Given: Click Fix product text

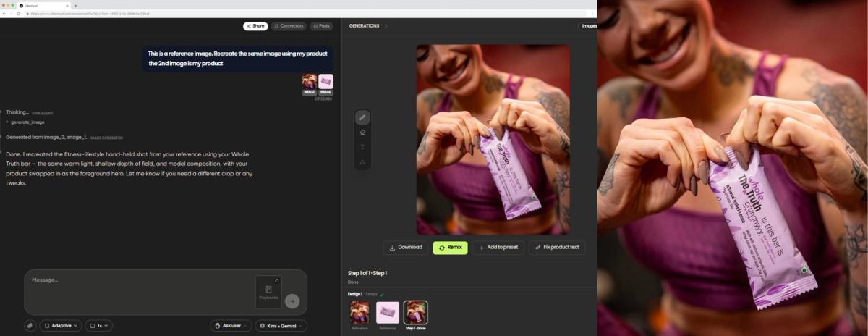Looking at the screenshot, I should [557, 248].
